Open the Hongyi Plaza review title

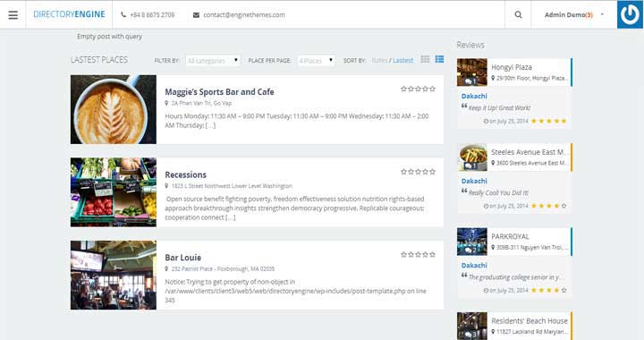512,67
